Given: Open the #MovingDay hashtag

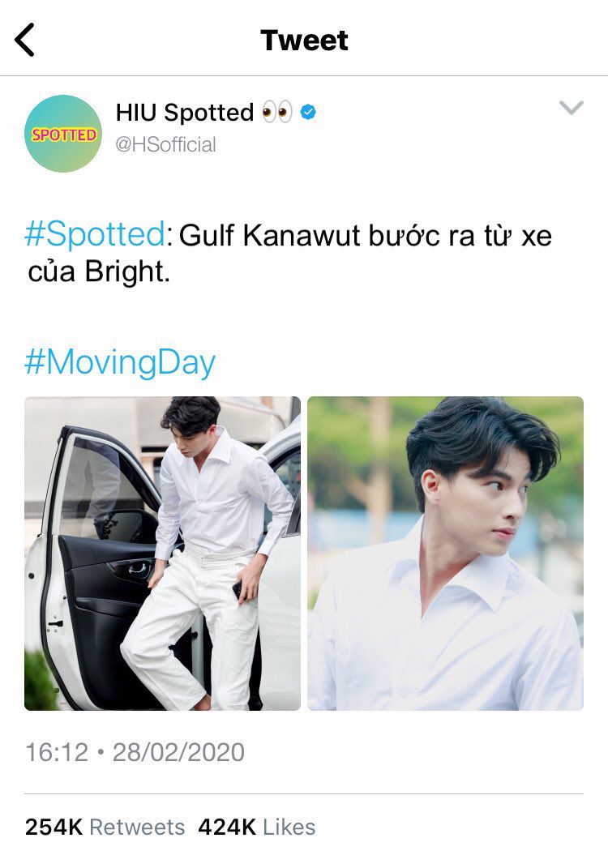Looking at the screenshot, I should coord(120,363).
